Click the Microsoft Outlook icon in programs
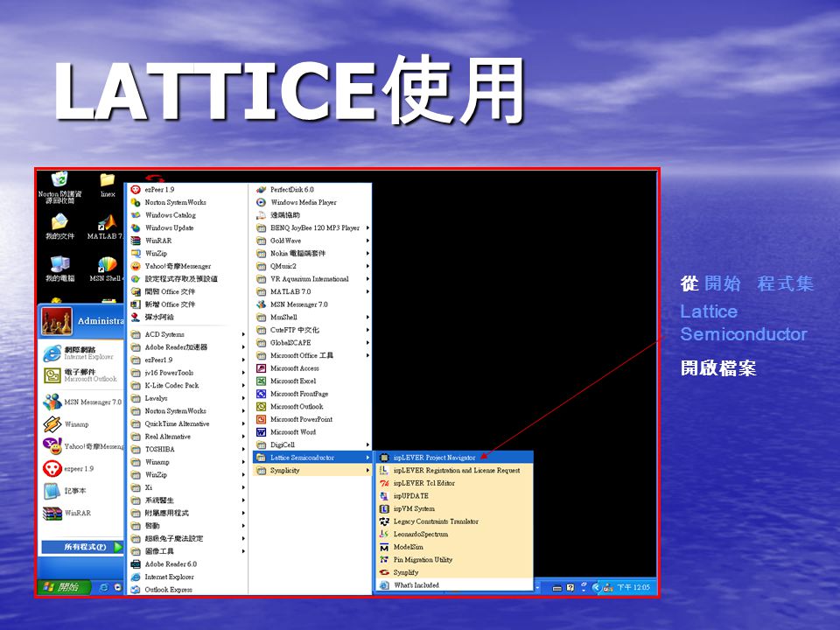This screenshot has width=840, height=630. pos(261,407)
